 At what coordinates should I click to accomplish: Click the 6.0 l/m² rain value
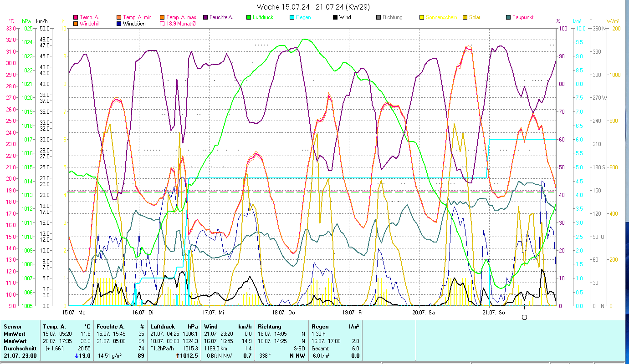[x=321, y=356]
